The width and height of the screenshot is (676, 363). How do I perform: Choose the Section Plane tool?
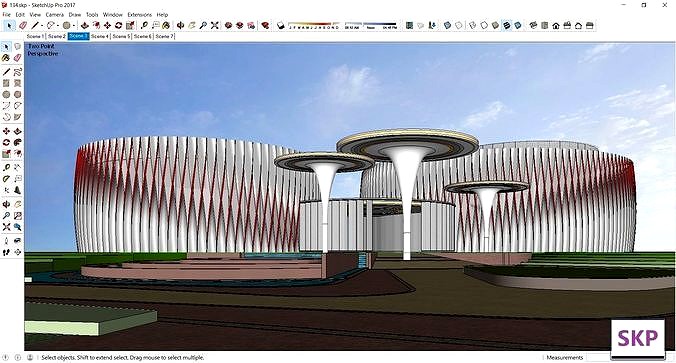click(17, 252)
